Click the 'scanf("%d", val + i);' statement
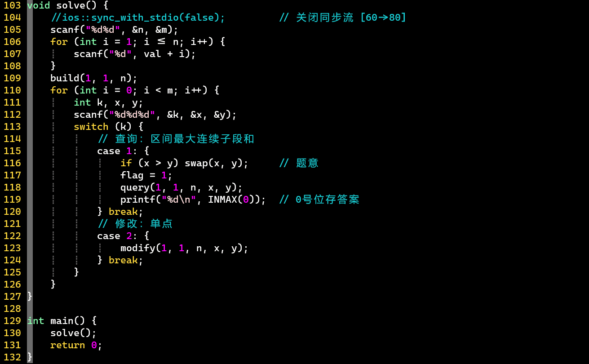 click(135, 54)
